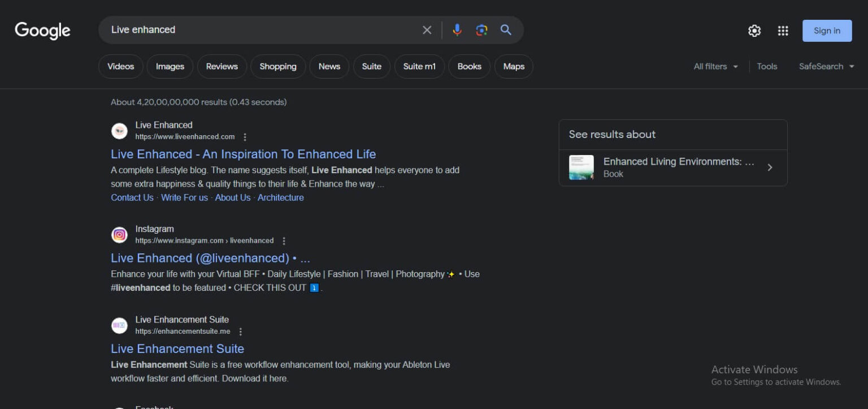Viewport: 868px width, 409px height.
Task: Select the Shopping filter chip
Action: [x=277, y=66]
